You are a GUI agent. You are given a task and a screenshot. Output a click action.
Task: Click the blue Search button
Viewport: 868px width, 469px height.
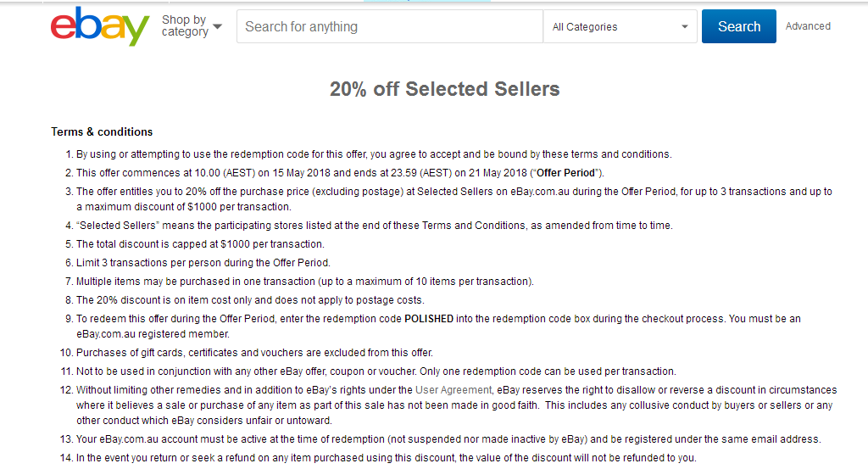pyautogui.click(x=739, y=26)
